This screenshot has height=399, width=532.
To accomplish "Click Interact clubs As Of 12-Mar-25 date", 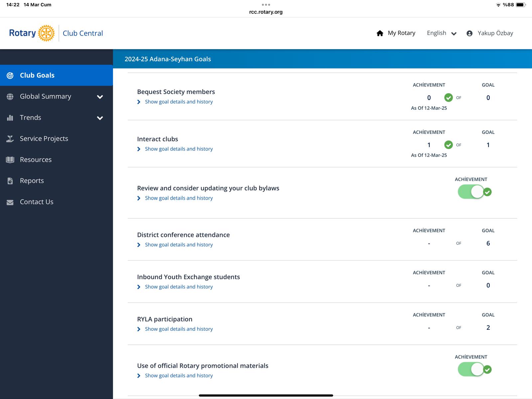I will (x=429, y=155).
